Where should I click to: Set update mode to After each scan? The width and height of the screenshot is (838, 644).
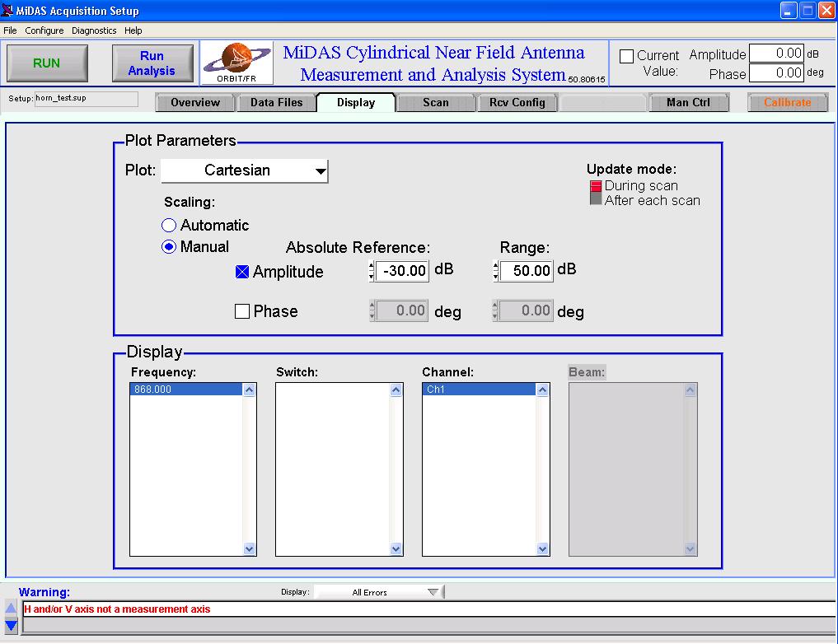(596, 198)
